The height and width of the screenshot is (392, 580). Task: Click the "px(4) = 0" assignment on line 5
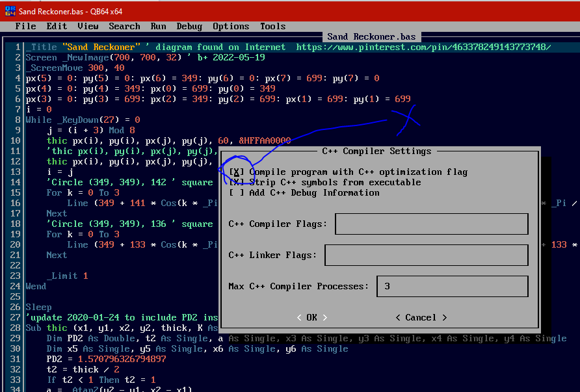coord(49,88)
